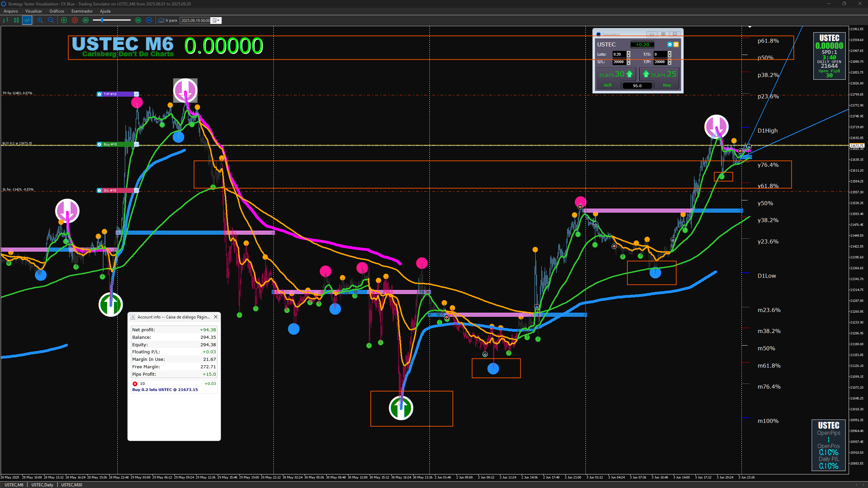
Task: Switch chart to candlestick mode
Action: (x=16, y=20)
